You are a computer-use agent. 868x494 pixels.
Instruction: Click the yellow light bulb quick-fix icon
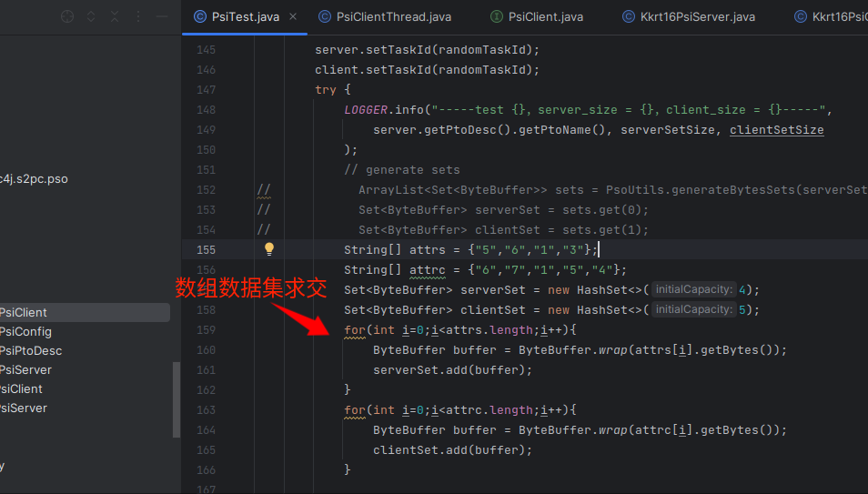click(269, 249)
